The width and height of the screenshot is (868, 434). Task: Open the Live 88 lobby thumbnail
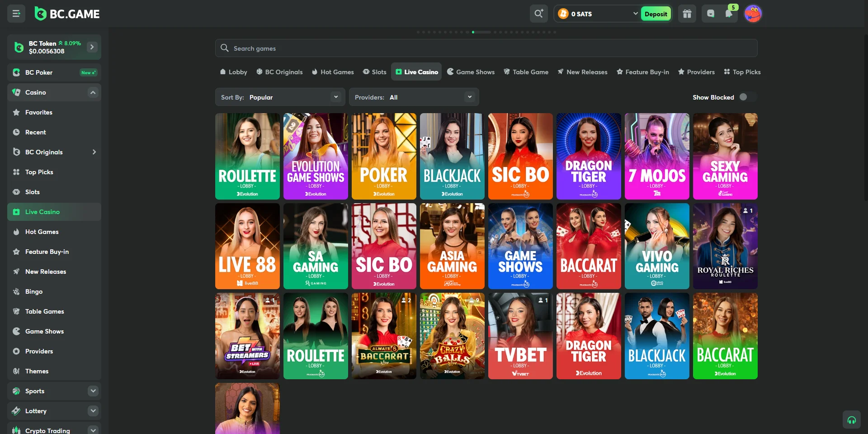pos(247,246)
